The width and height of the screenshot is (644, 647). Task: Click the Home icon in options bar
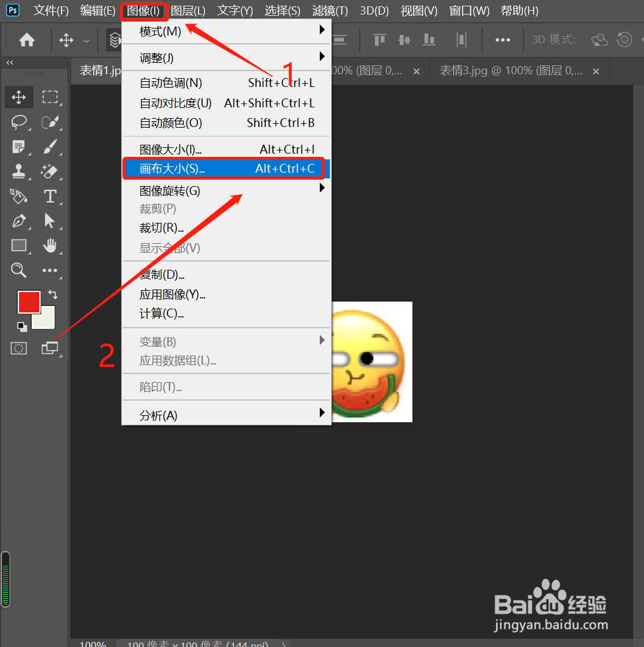pyautogui.click(x=27, y=40)
